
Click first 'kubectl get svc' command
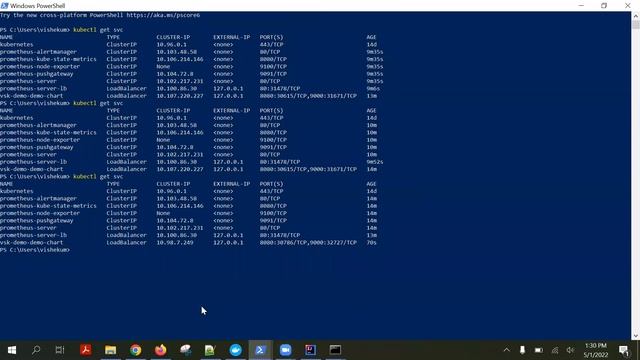click(x=98, y=30)
